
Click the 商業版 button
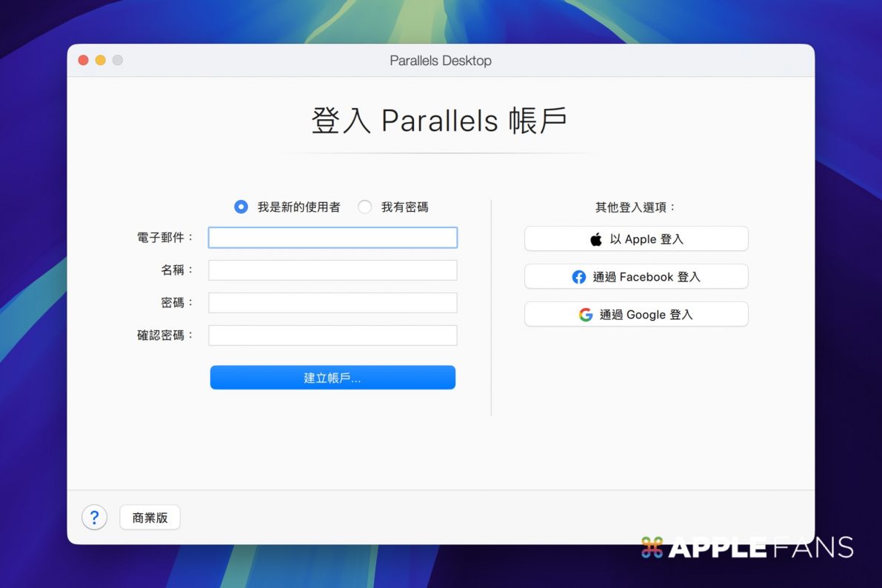[x=150, y=518]
